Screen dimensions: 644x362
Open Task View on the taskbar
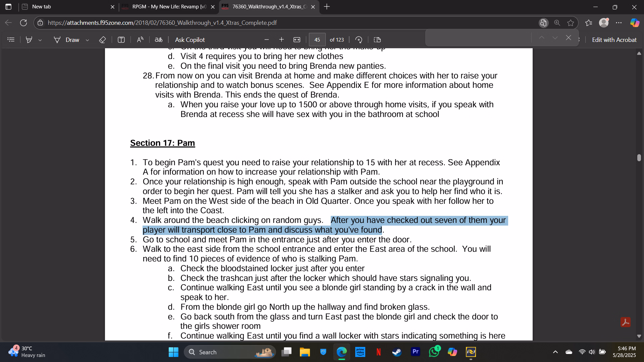pos(286,352)
